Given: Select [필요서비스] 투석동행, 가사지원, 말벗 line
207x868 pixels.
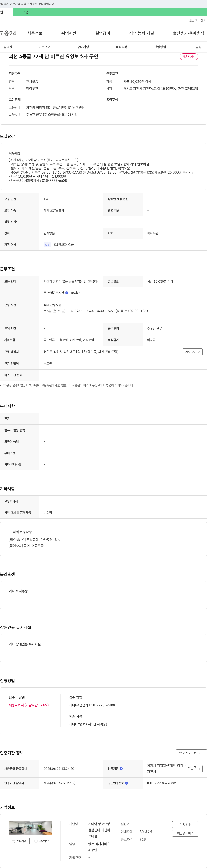Looking at the screenshot, I should pos(35,539).
